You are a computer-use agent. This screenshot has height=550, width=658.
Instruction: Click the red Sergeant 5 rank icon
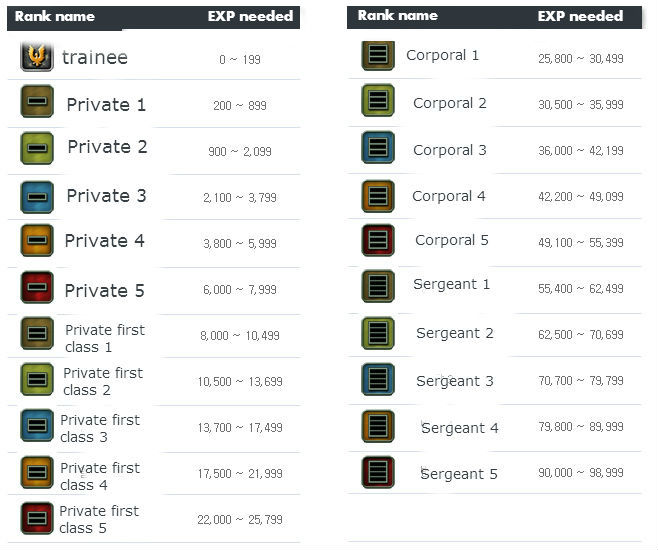378,472
